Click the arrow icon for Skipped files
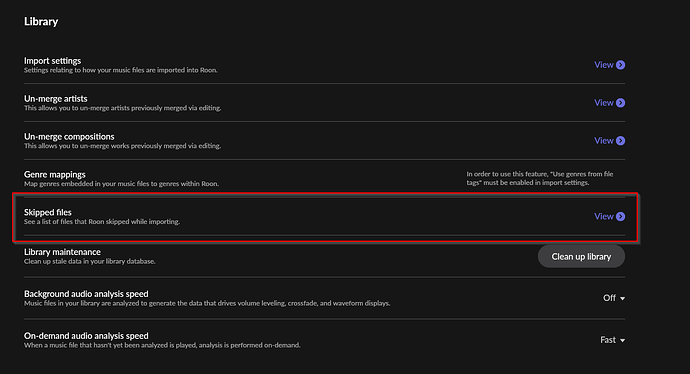This screenshot has width=690, height=374. pyautogui.click(x=620, y=216)
